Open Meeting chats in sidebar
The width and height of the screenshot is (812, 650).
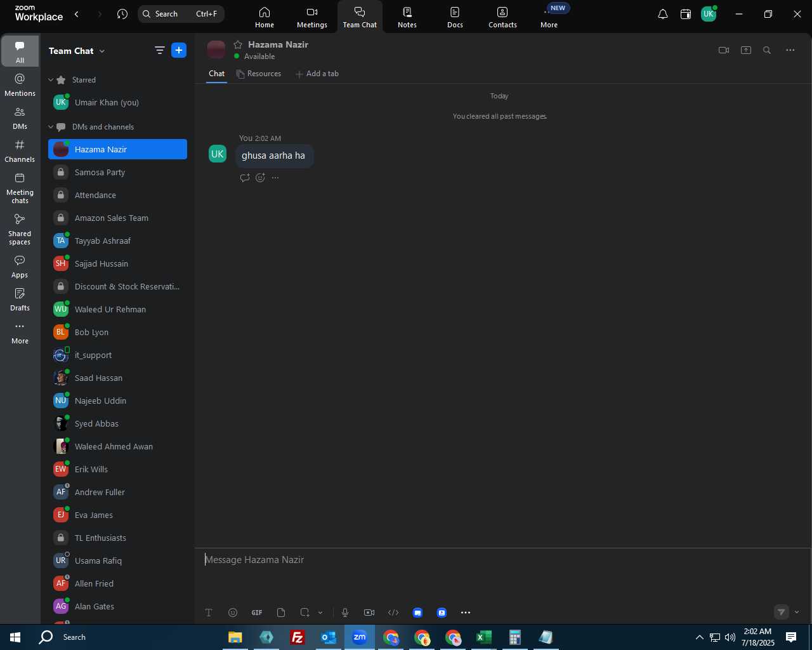click(x=20, y=188)
